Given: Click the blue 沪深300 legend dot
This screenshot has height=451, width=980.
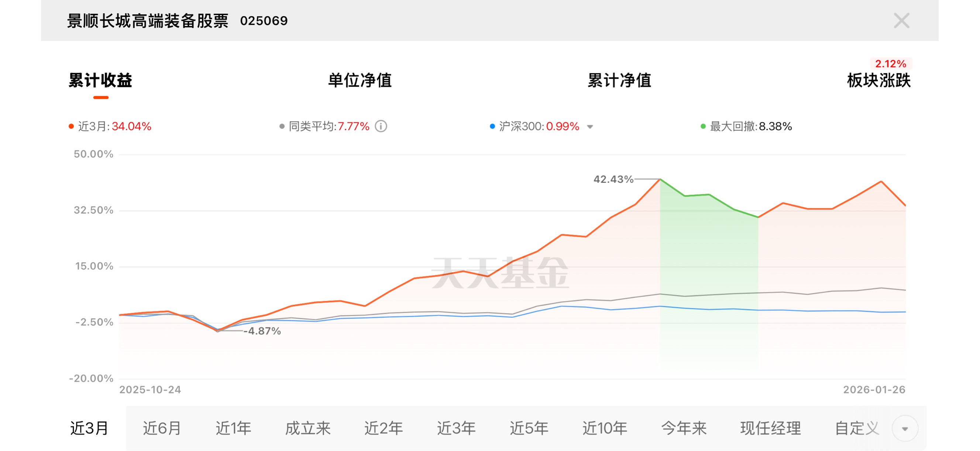Looking at the screenshot, I should point(492,126).
